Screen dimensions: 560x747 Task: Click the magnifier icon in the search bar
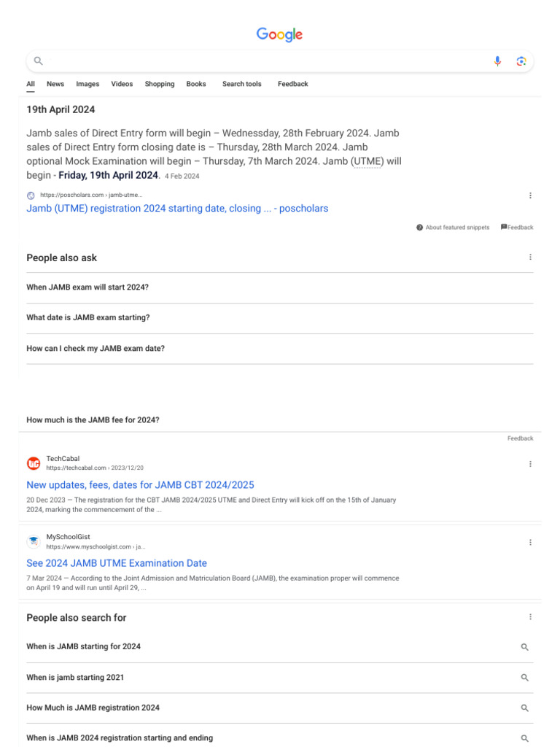tap(39, 61)
